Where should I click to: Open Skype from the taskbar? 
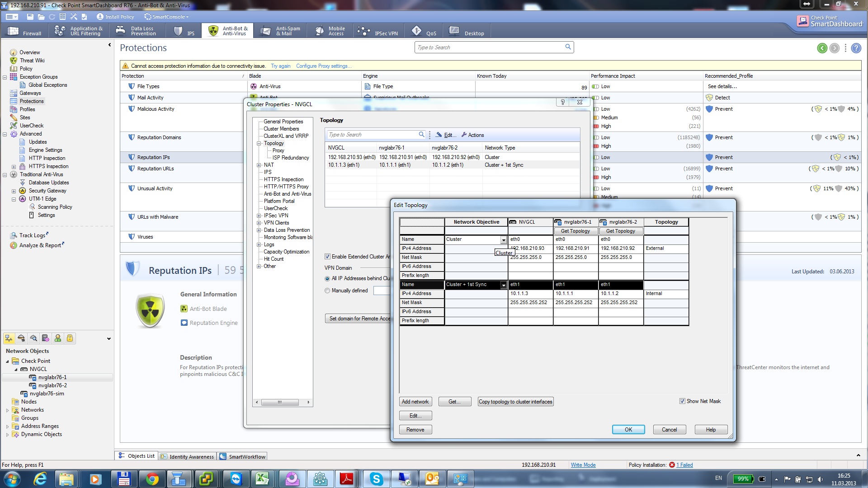[x=376, y=479]
